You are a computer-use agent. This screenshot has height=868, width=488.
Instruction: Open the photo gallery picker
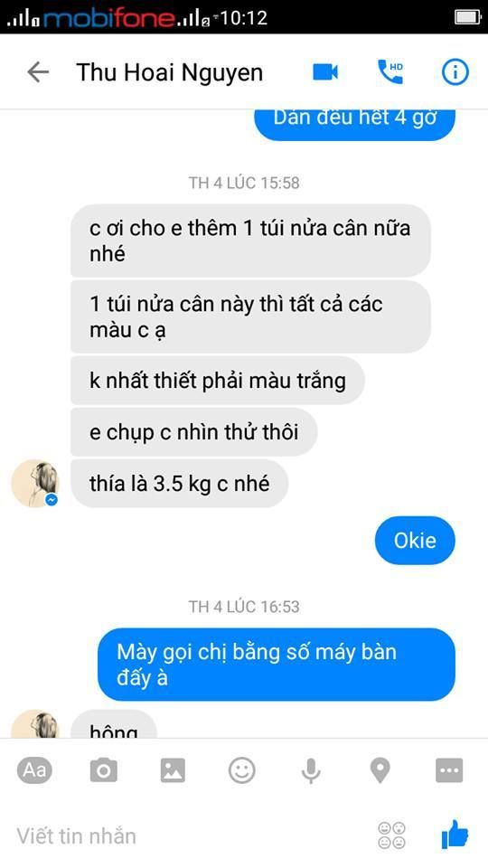point(173,770)
